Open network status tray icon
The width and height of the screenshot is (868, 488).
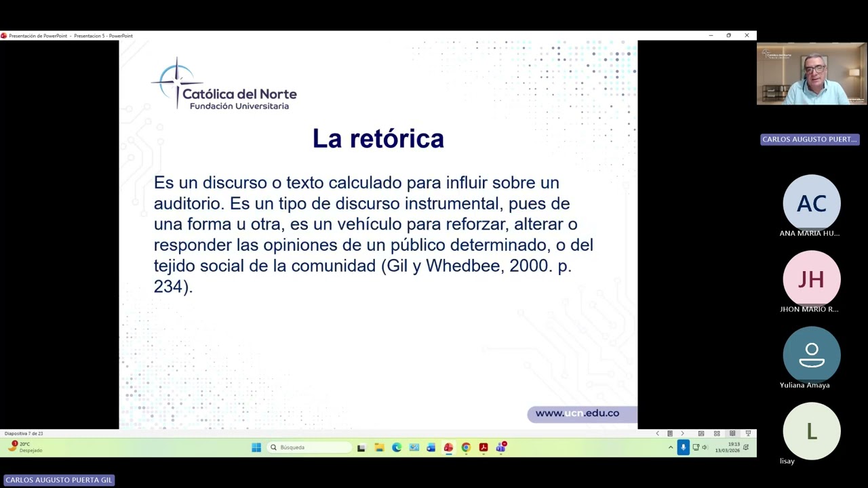coord(696,447)
